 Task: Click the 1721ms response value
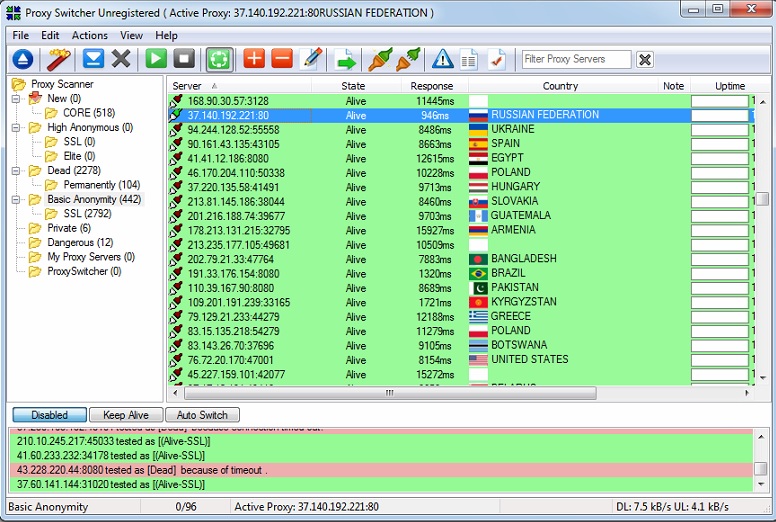pos(435,302)
